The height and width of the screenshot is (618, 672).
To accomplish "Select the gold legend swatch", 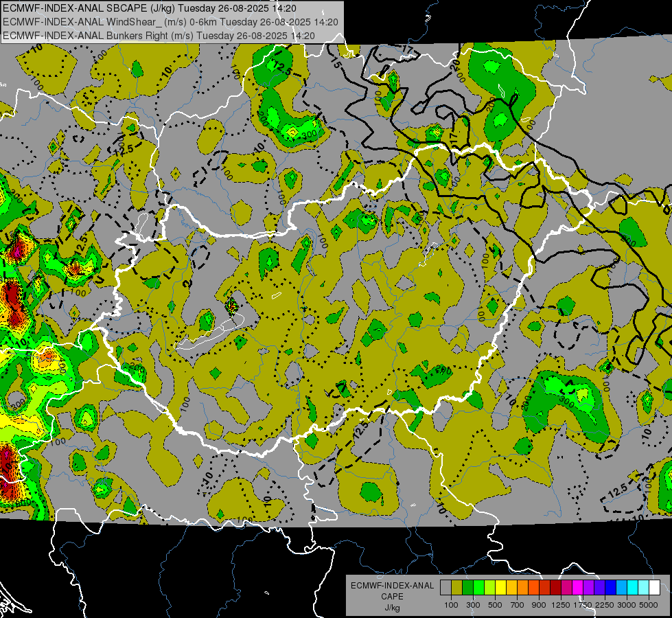I will pyautogui.click(x=511, y=588).
